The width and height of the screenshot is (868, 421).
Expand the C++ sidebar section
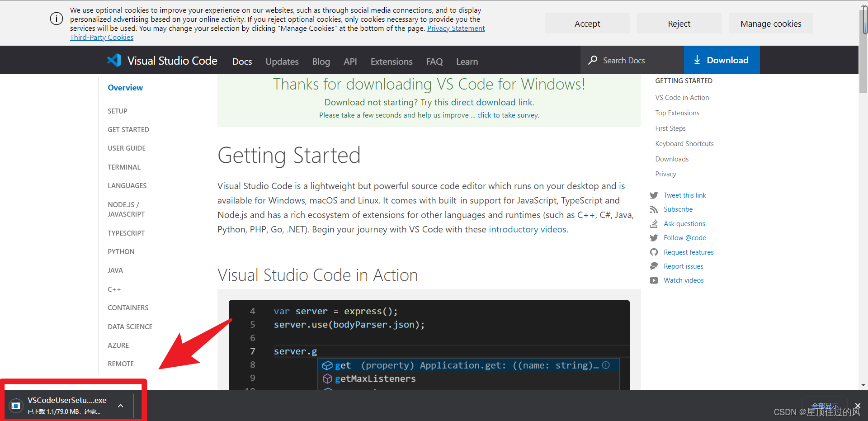point(114,289)
